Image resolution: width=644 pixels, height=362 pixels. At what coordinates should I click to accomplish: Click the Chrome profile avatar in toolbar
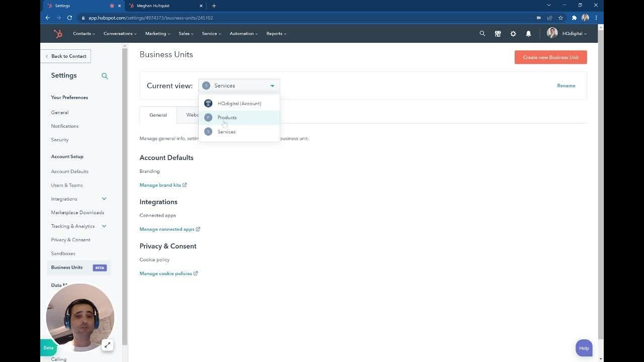[x=585, y=18]
